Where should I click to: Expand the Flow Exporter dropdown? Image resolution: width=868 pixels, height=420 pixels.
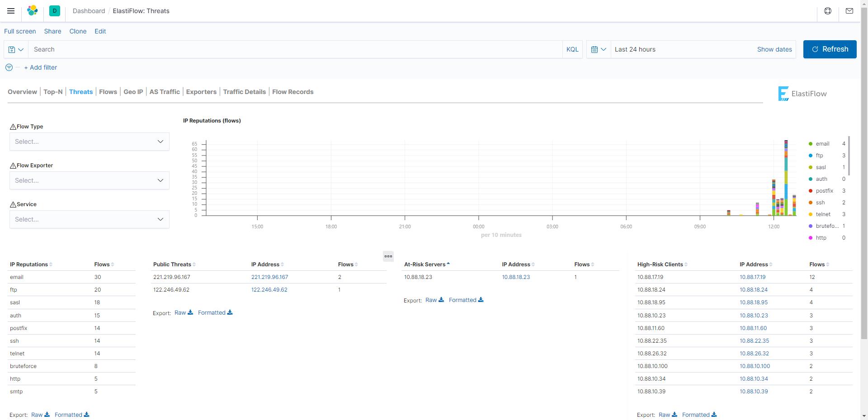click(90, 180)
